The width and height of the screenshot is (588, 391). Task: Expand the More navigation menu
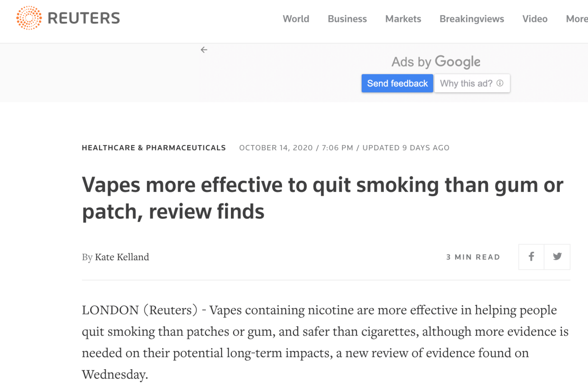click(x=576, y=19)
